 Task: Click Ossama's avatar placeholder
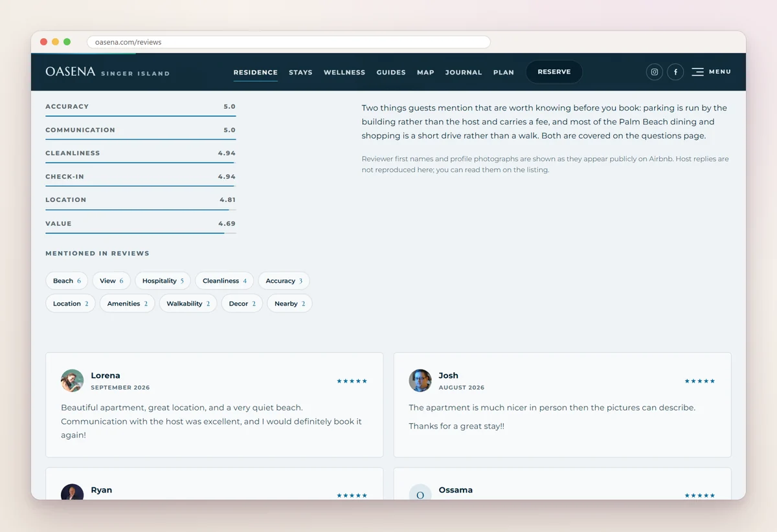click(420, 492)
